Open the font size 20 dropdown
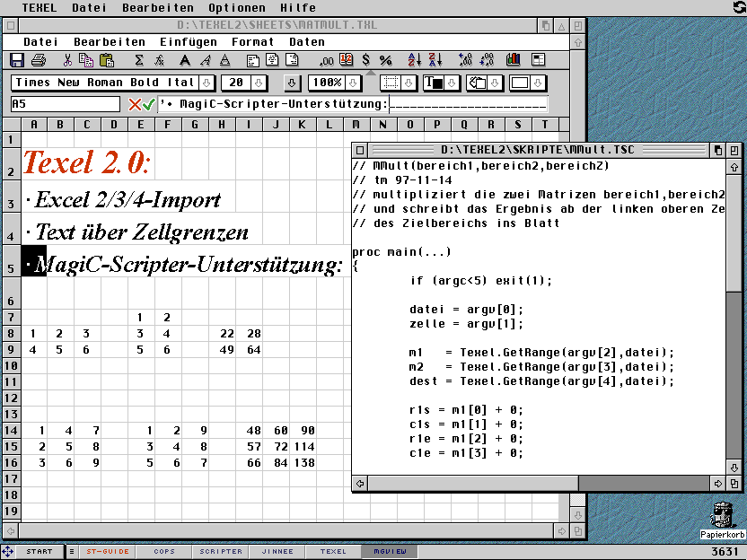Image resolution: width=747 pixels, height=560 pixels. tap(259, 83)
